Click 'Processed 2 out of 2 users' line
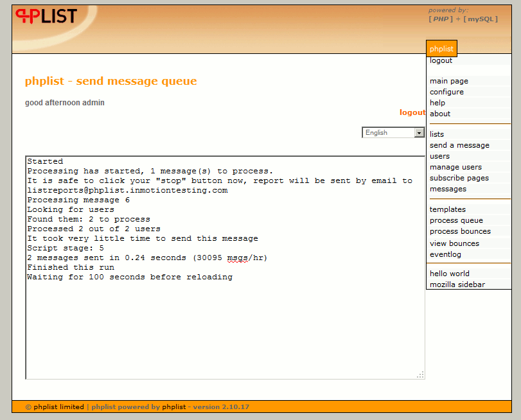The width and height of the screenshot is (521, 420). click(x=94, y=229)
